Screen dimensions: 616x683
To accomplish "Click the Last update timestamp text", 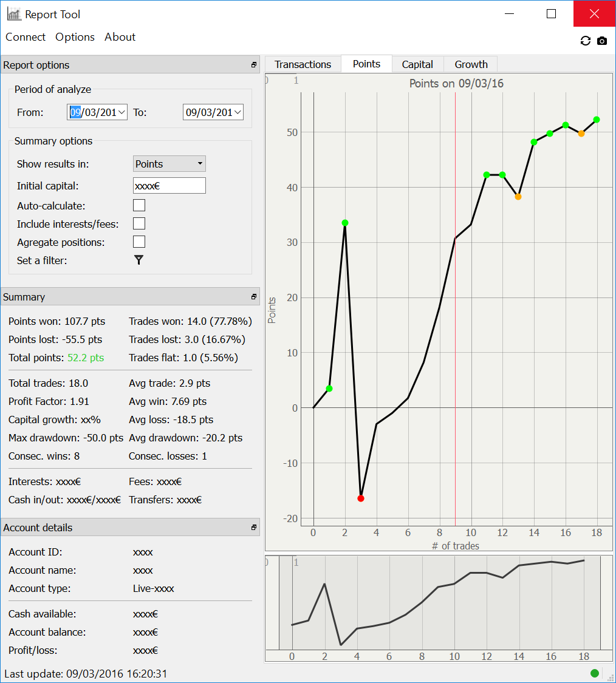I will 86,674.
